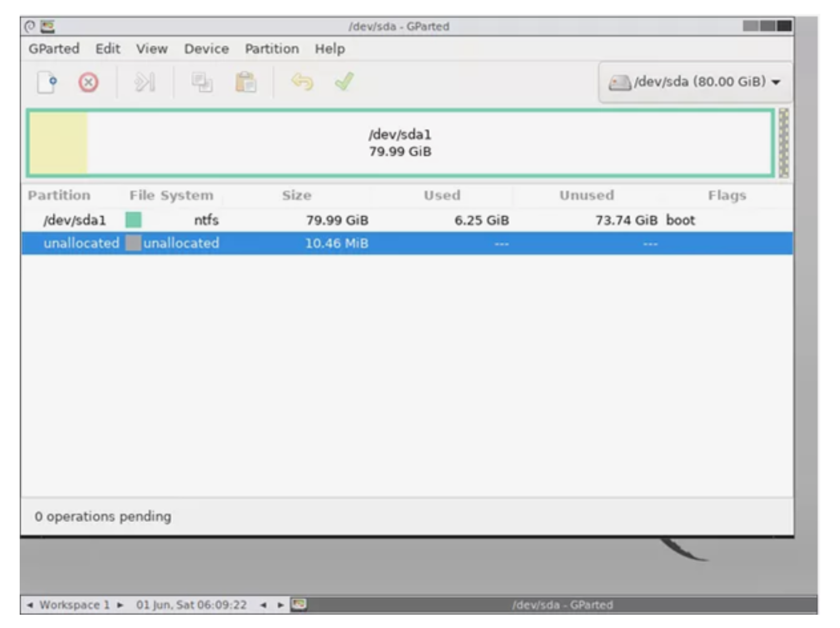Open the GParted menu

[54, 49]
